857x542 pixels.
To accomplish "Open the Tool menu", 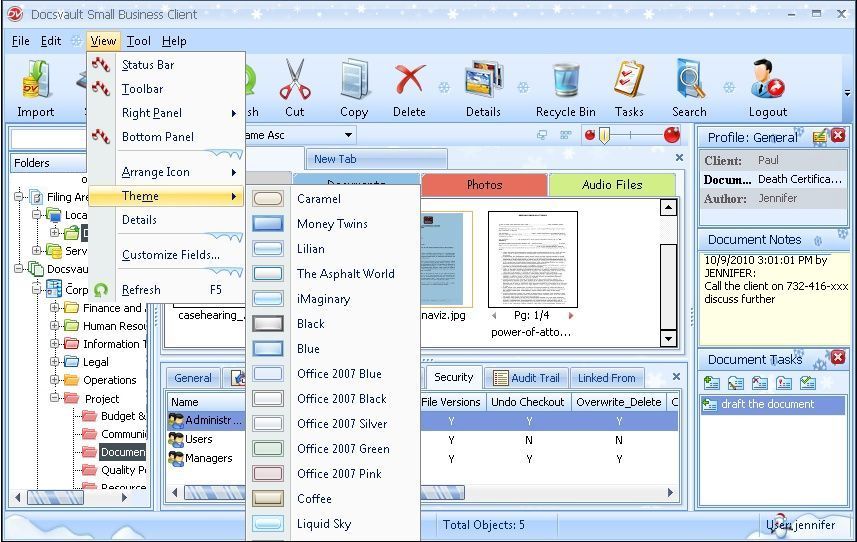I will pos(138,41).
